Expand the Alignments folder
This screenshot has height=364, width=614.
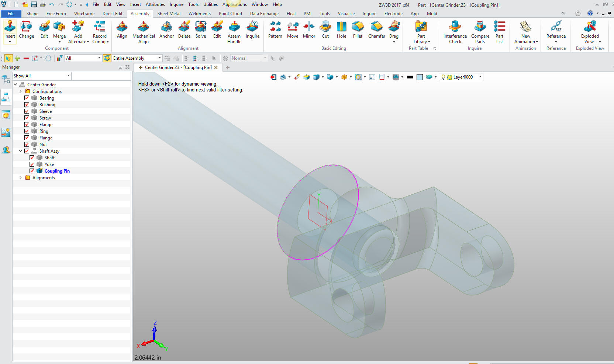[x=20, y=177]
